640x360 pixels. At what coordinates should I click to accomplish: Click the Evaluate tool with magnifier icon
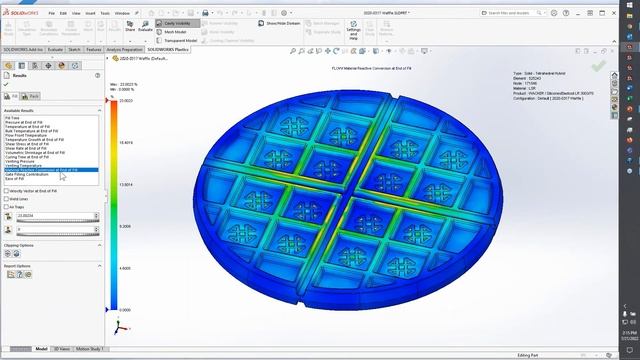point(145,26)
